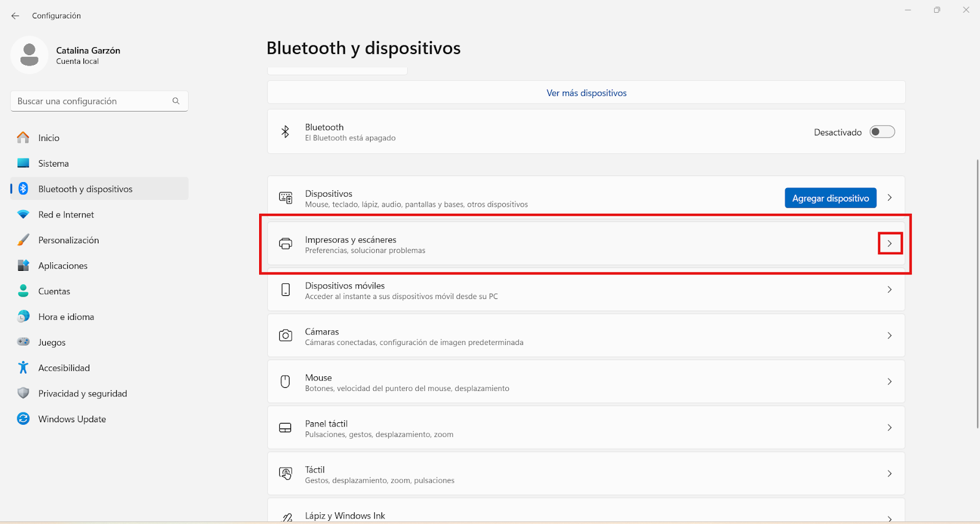Go to Accesibilidad settings section
This screenshot has width=980, height=524.
tap(64, 368)
